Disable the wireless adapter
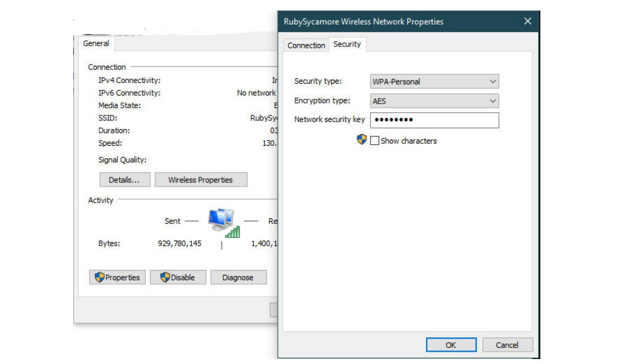Image resolution: width=639 pixels, height=364 pixels. click(178, 277)
